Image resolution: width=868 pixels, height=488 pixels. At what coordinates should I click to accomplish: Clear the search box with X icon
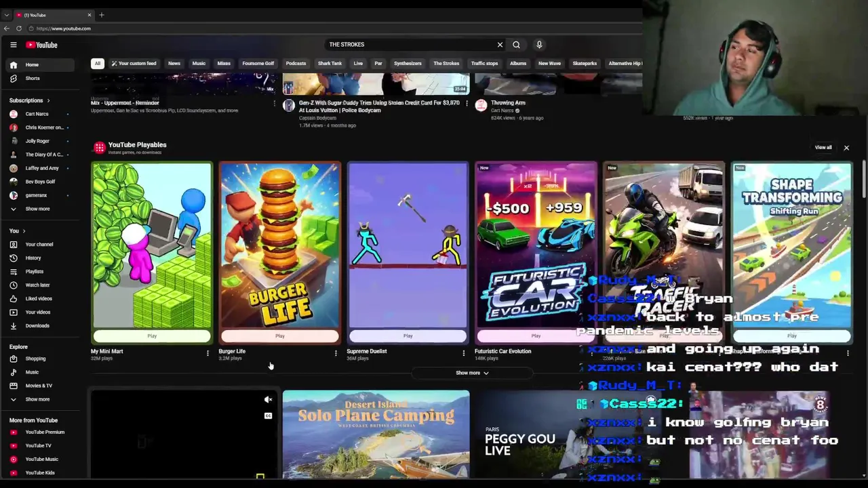(x=500, y=45)
